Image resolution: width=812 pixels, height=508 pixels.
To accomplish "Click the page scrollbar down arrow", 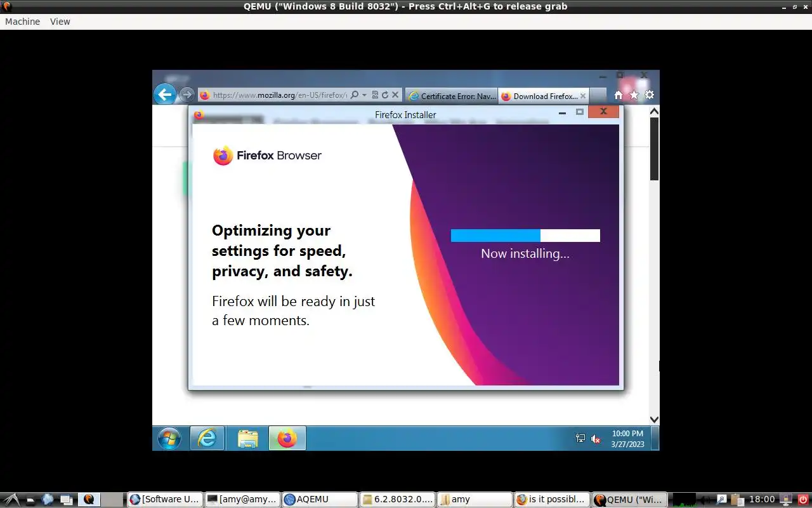I will click(654, 419).
